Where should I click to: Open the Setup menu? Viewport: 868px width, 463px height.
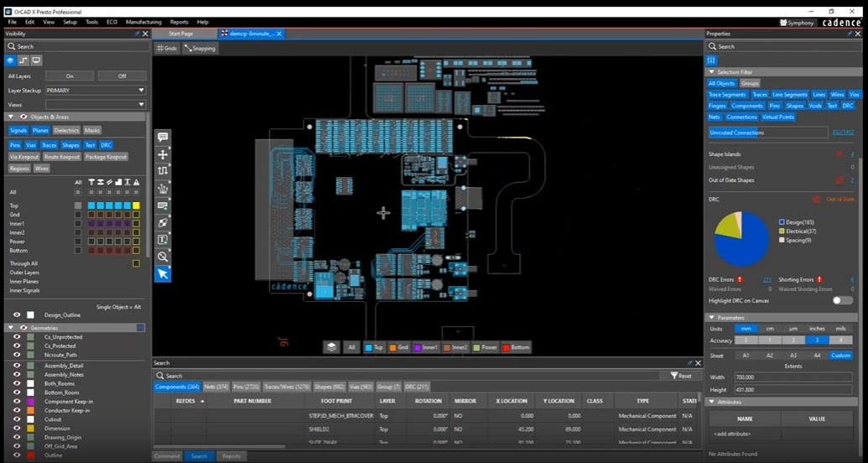pyautogui.click(x=70, y=22)
